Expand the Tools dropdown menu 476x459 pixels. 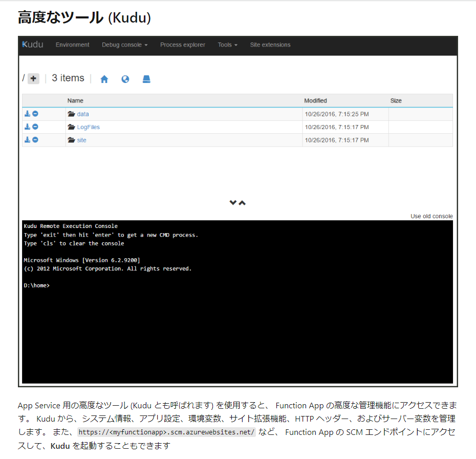point(227,45)
